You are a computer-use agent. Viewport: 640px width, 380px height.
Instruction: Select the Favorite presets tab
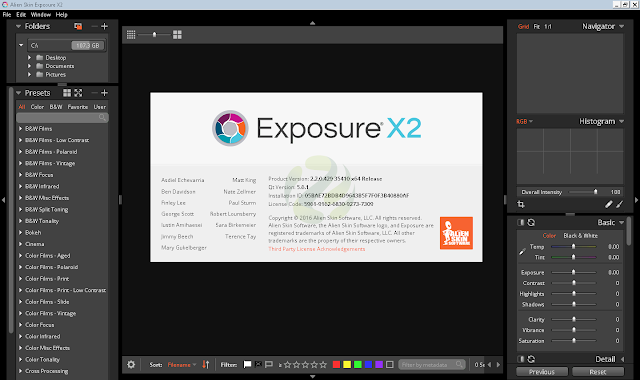(78, 107)
